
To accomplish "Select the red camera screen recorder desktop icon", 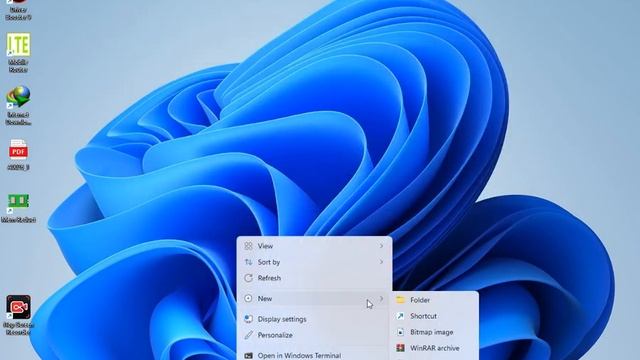I will pyautogui.click(x=18, y=307).
